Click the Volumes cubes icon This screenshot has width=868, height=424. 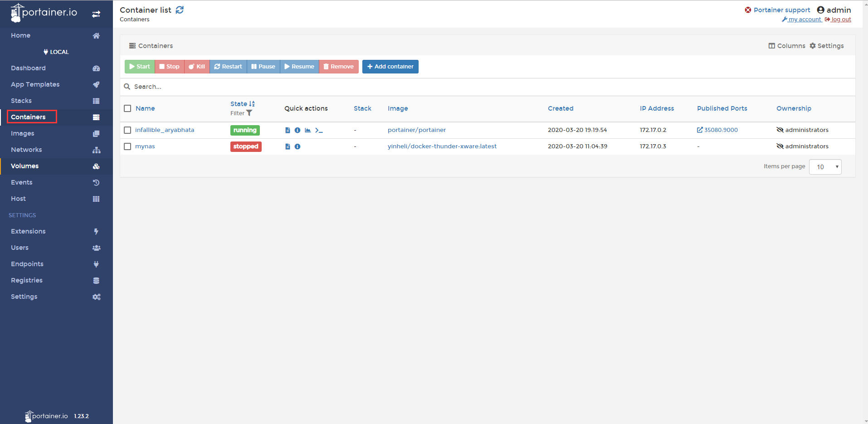(96, 166)
